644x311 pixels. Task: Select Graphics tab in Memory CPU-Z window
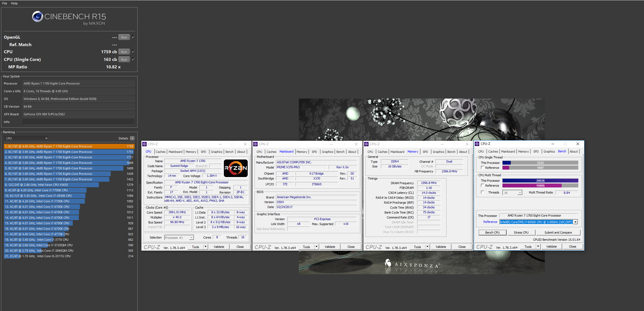pyautogui.click(x=439, y=152)
